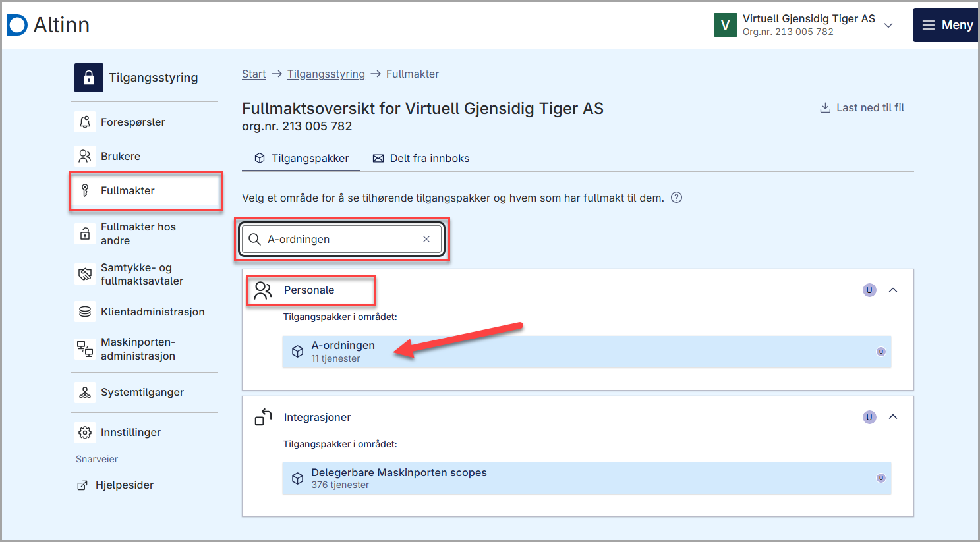Click the Fullmakter key icon
Screen dimensions: 980x542
pos(85,190)
